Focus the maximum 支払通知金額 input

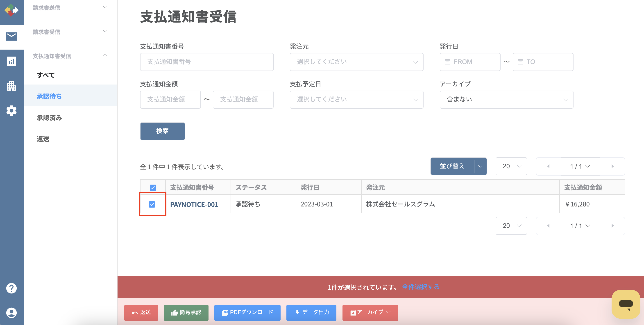point(243,100)
